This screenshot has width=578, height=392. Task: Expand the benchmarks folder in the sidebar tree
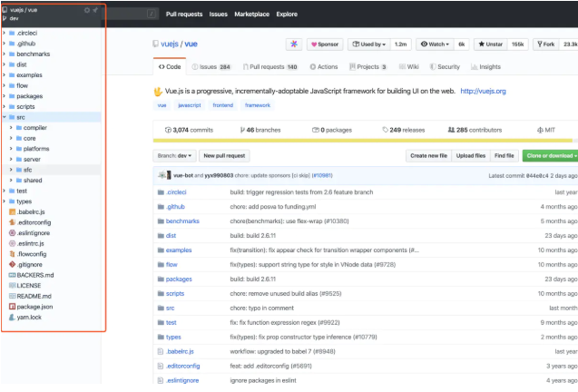4,54
